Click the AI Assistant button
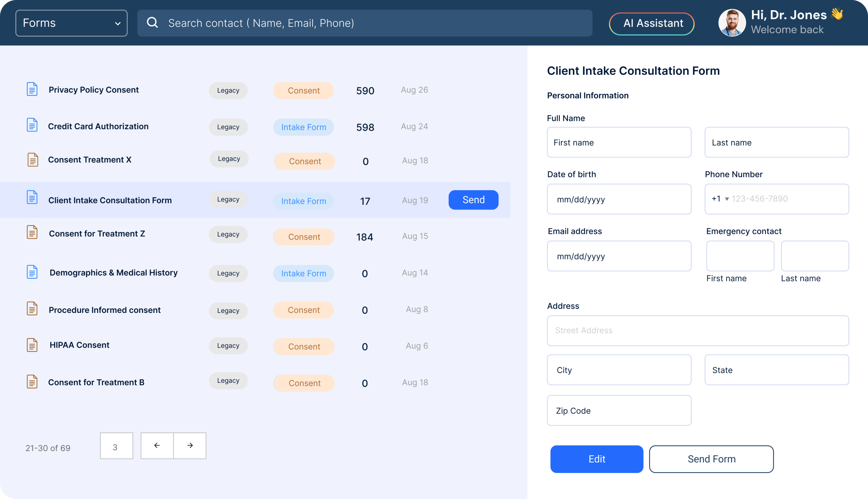 (651, 24)
